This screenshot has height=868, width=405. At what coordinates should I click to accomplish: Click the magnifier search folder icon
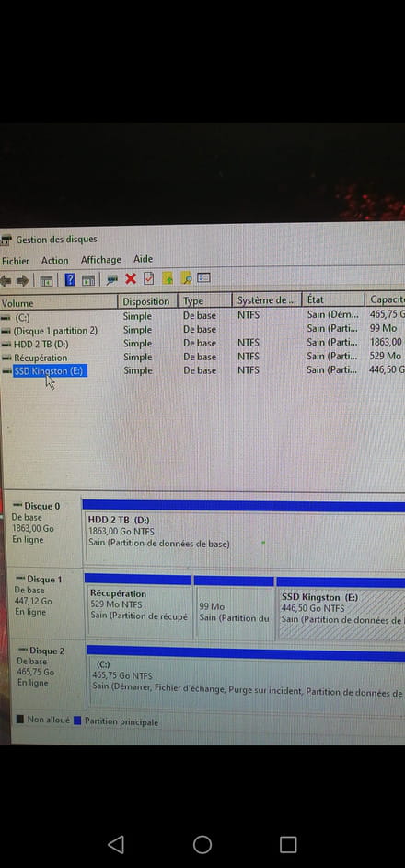point(187,278)
